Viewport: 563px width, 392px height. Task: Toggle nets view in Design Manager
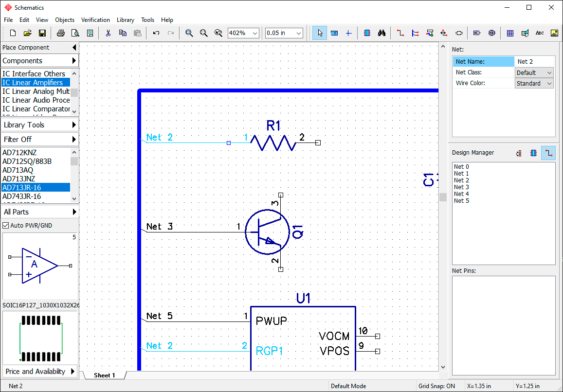[x=548, y=153]
